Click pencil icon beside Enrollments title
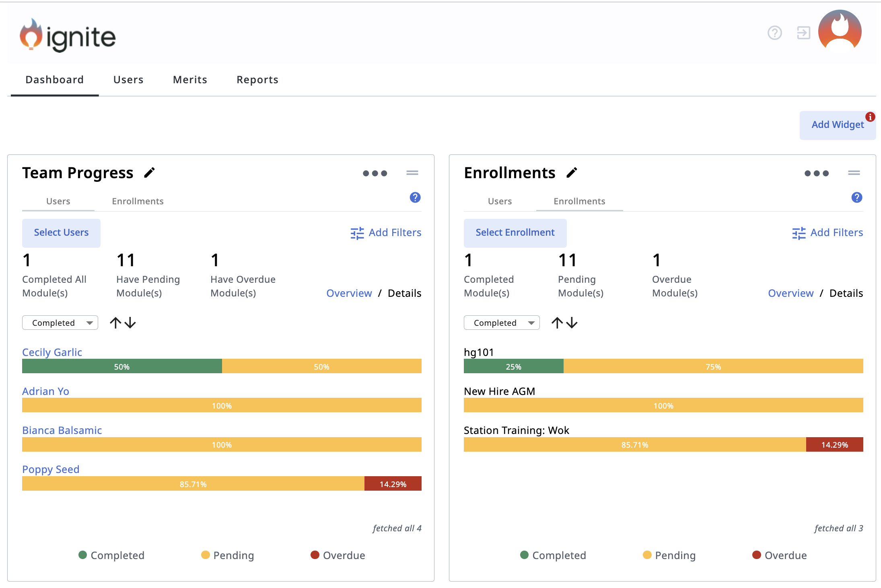The height and width of the screenshot is (588, 881). (572, 173)
